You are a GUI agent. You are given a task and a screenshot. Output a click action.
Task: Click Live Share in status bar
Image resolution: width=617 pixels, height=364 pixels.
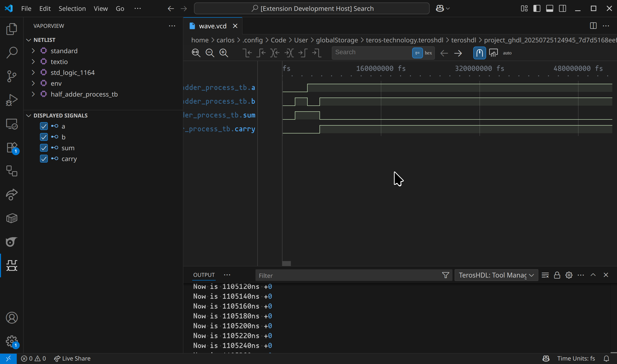(x=72, y=359)
